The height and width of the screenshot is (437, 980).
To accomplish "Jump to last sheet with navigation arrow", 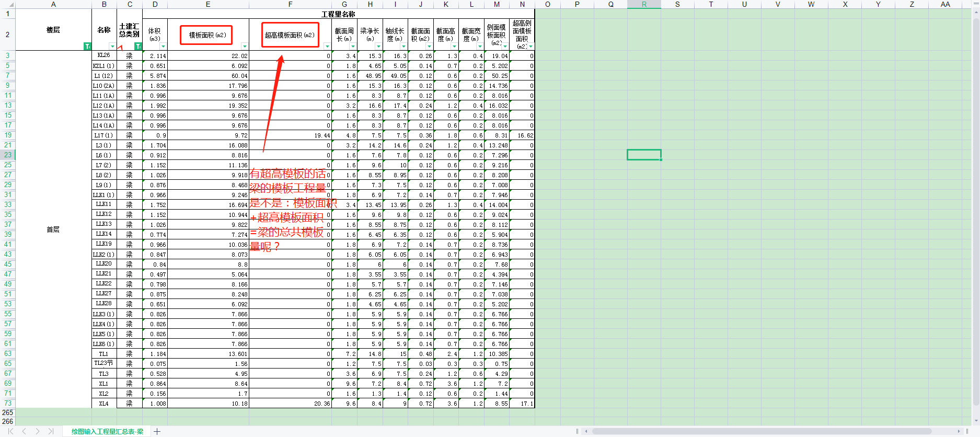I will coord(51,431).
